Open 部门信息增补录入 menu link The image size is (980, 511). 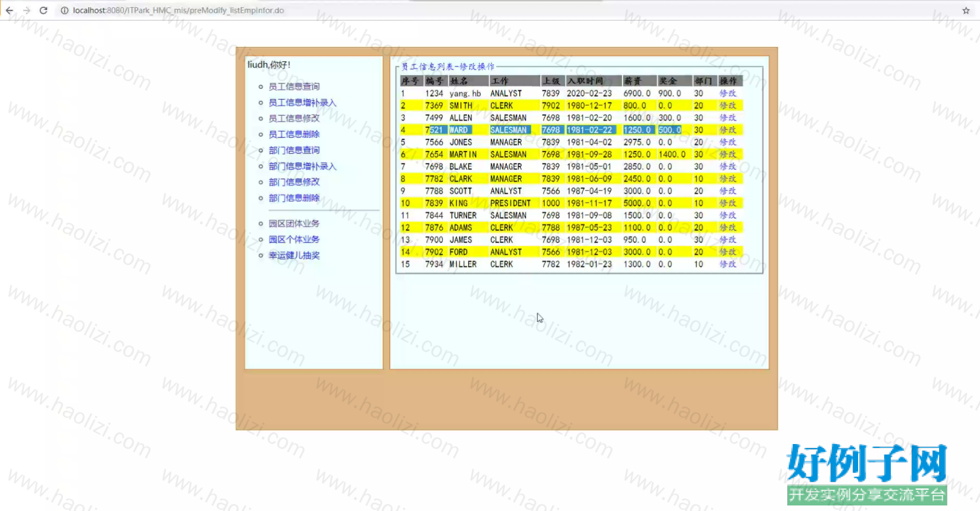[302, 166]
